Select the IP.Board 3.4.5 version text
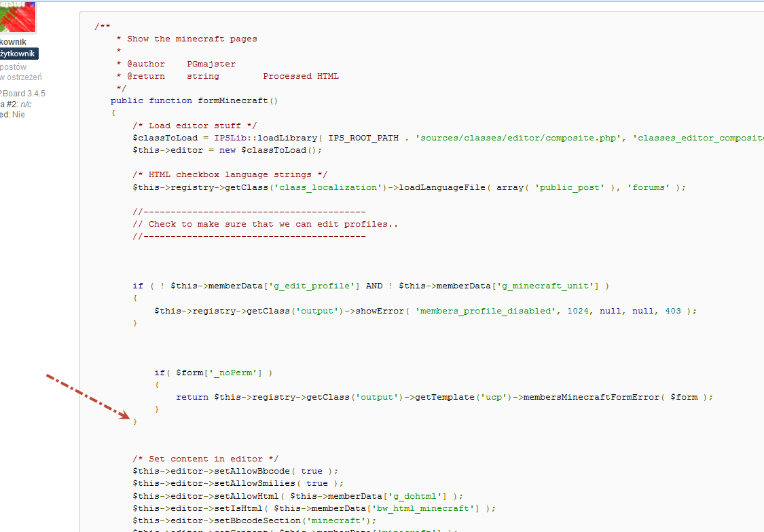 tap(22, 93)
